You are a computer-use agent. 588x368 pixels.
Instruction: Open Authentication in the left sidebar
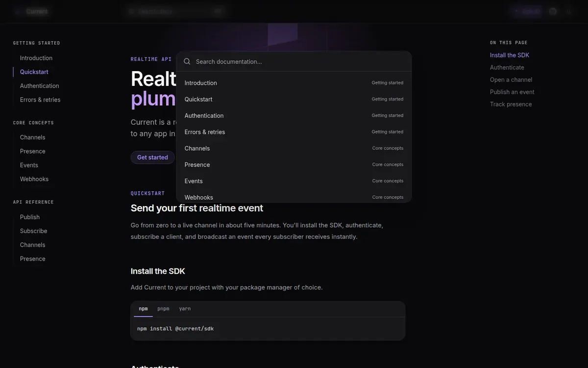(x=40, y=86)
